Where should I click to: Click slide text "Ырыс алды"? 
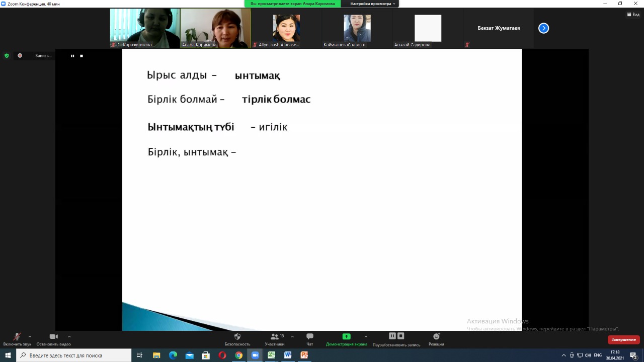177,75
